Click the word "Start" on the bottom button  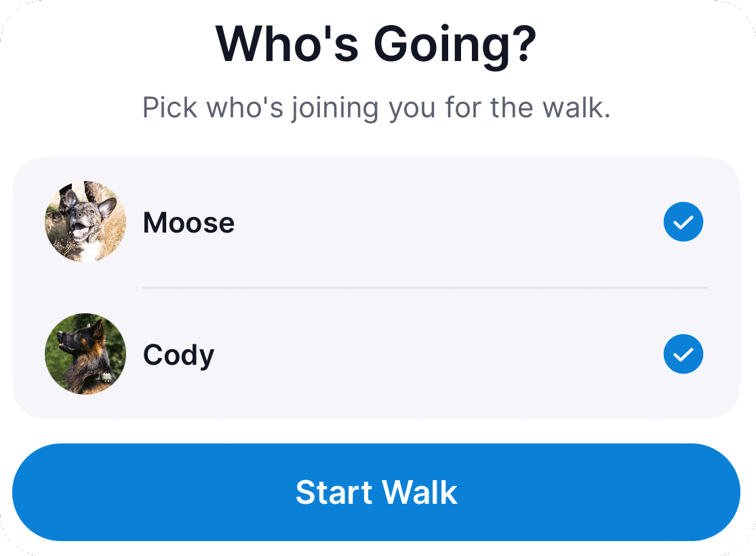click(x=334, y=492)
